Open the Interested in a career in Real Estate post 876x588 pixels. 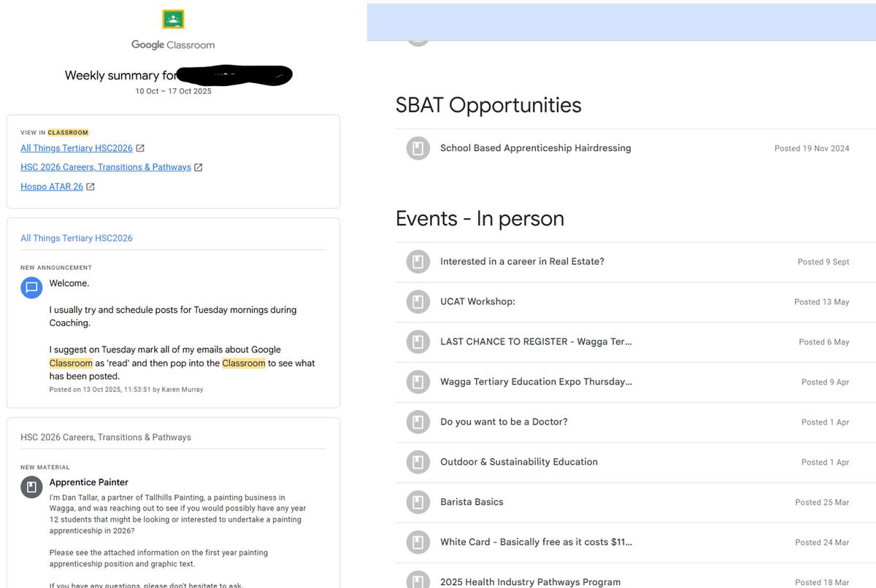click(522, 262)
